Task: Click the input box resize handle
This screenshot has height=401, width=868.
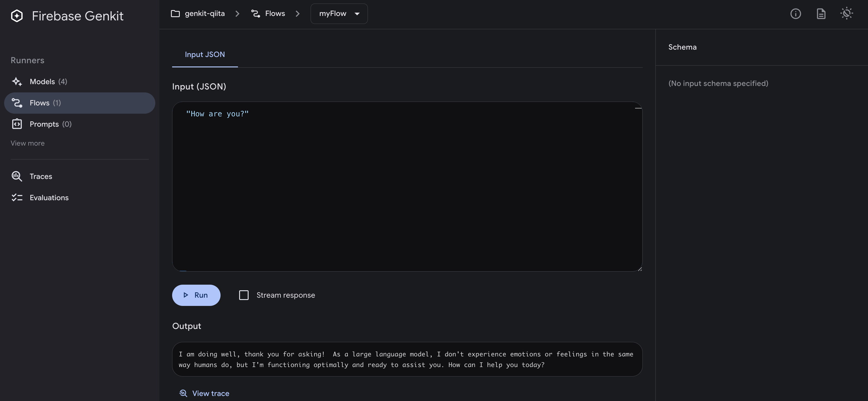Action: pyautogui.click(x=639, y=269)
